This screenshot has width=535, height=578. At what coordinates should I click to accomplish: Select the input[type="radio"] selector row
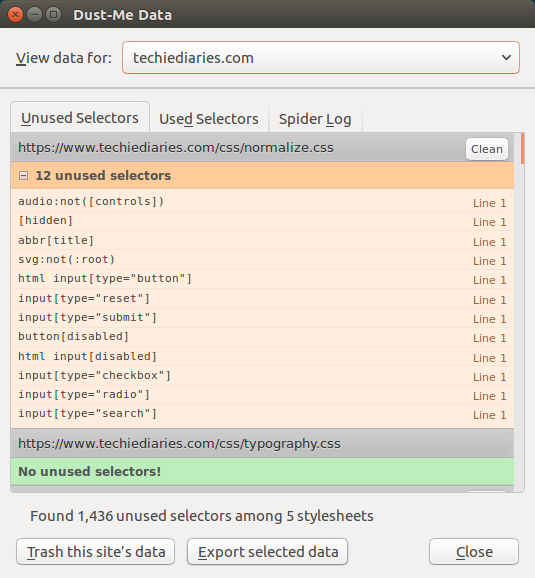tap(263, 394)
